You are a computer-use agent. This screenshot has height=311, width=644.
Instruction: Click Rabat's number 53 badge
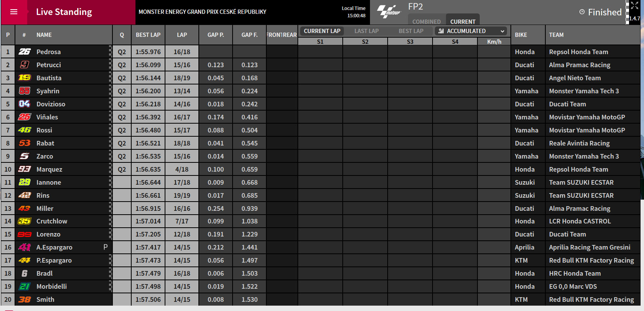click(25, 143)
